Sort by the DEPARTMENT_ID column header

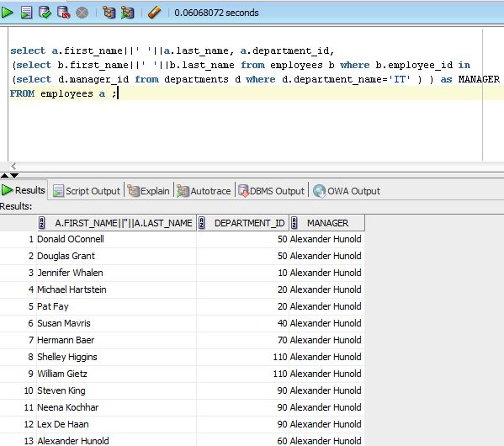click(243, 223)
